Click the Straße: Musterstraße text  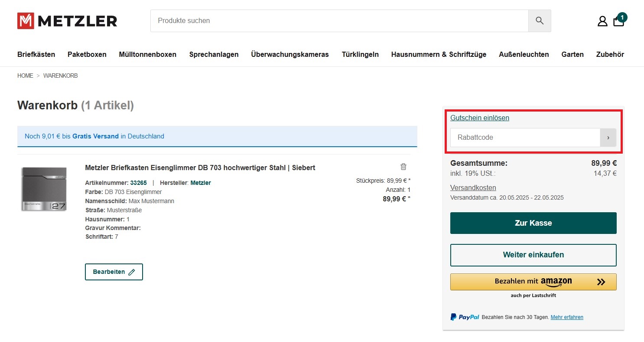coord(114,210)
